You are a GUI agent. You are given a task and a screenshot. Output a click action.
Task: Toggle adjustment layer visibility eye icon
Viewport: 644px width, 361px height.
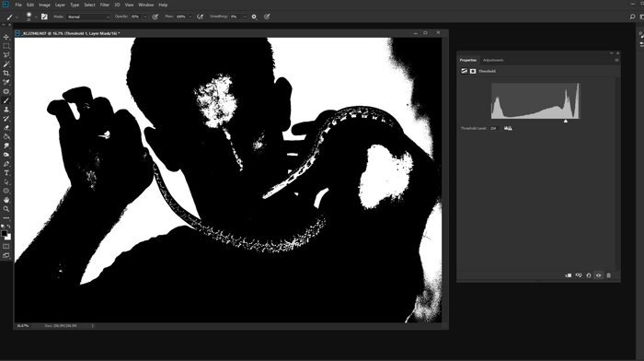click(x=598, y=275)
